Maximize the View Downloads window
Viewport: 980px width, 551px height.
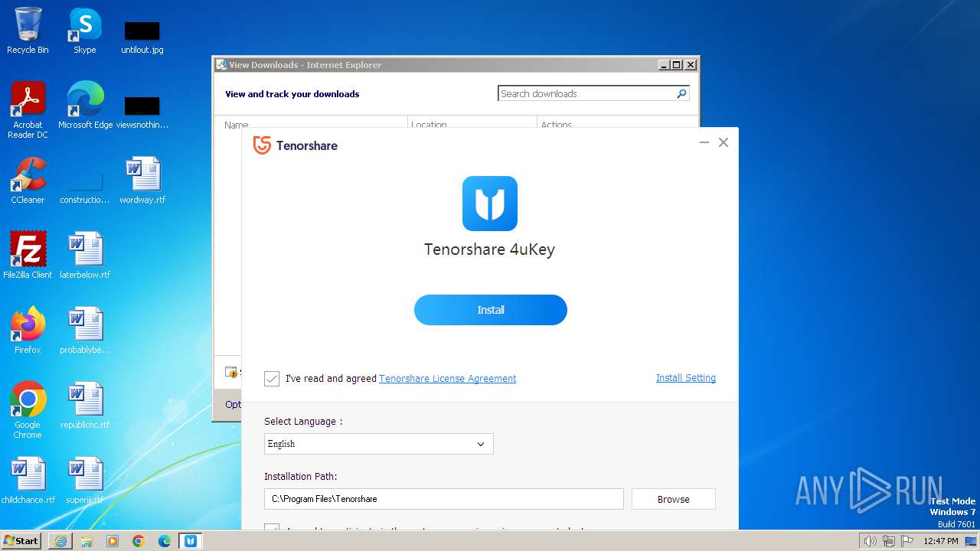coord(676,65)
